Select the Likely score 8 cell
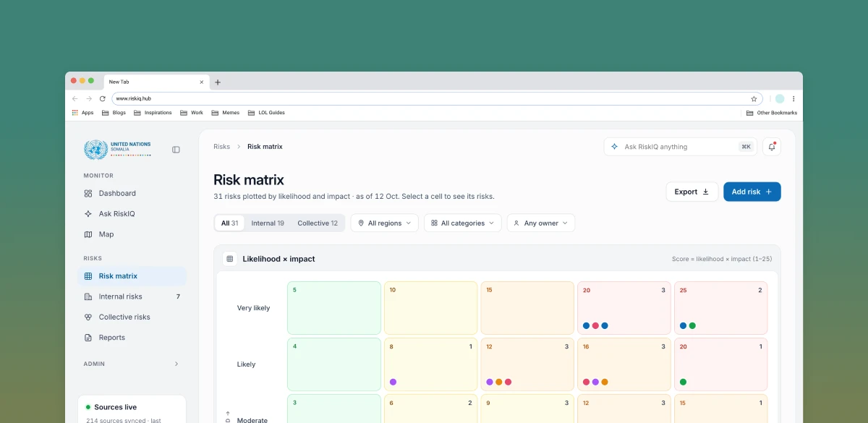The image size is (868, 423). (430, 364)
